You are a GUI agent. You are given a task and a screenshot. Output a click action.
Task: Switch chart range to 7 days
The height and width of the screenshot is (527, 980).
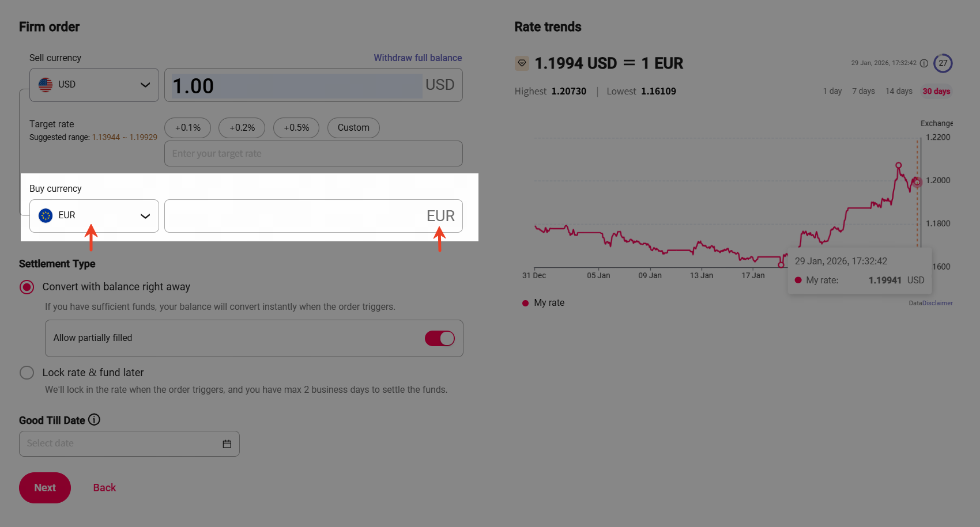[863, 91]
